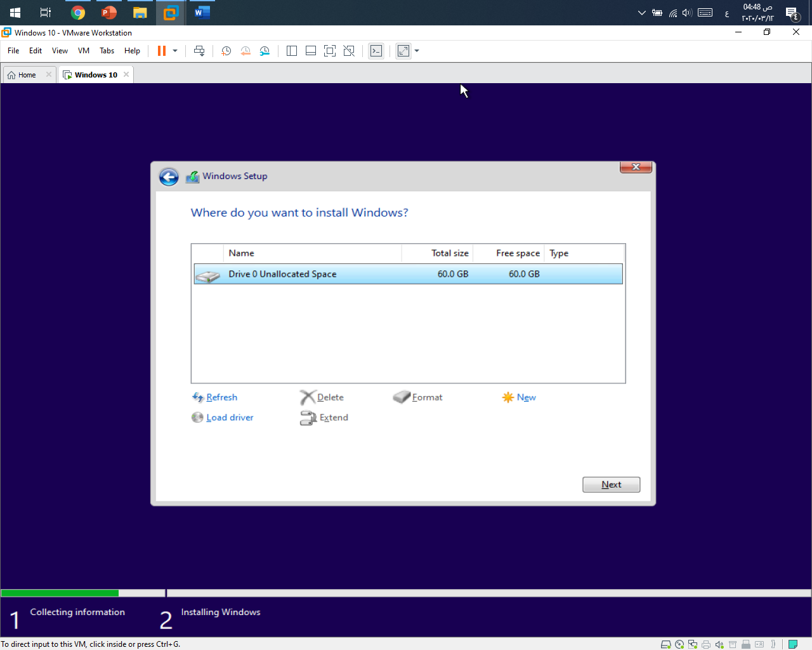Select the Drive 0 Unallocated Space row
Screen dimensions: 812x650
click(x=408, y=274)
